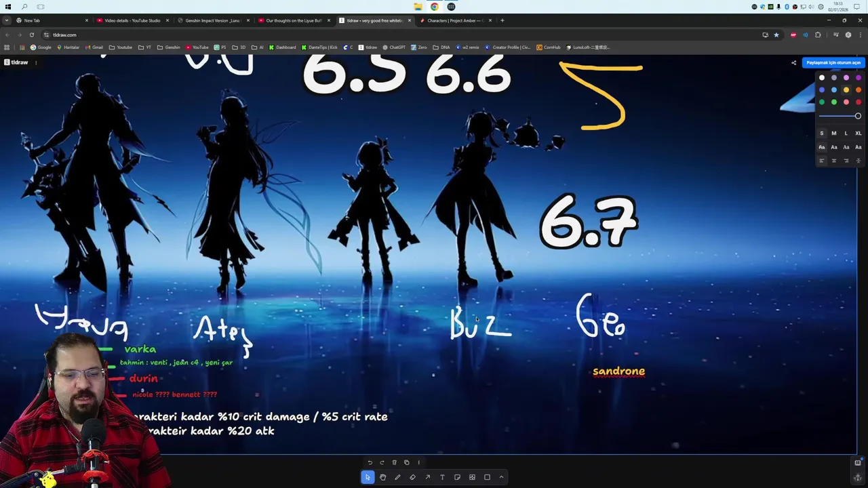868x488 pixels.
Task: Set text size to L
Action: 846,134
